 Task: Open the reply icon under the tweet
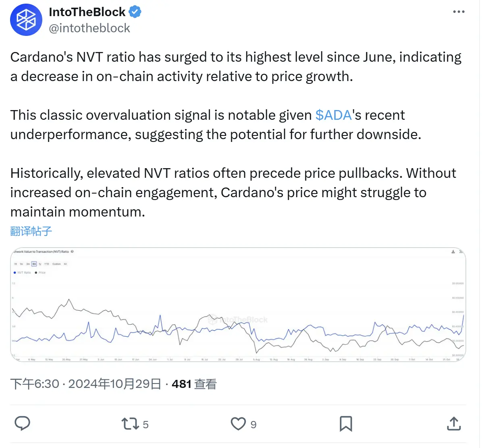coord(23,424)
